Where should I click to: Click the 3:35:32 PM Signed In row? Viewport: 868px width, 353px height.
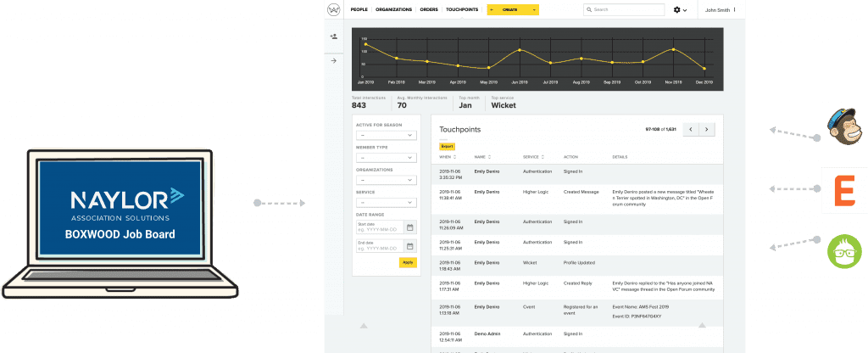tap(576, 175)
